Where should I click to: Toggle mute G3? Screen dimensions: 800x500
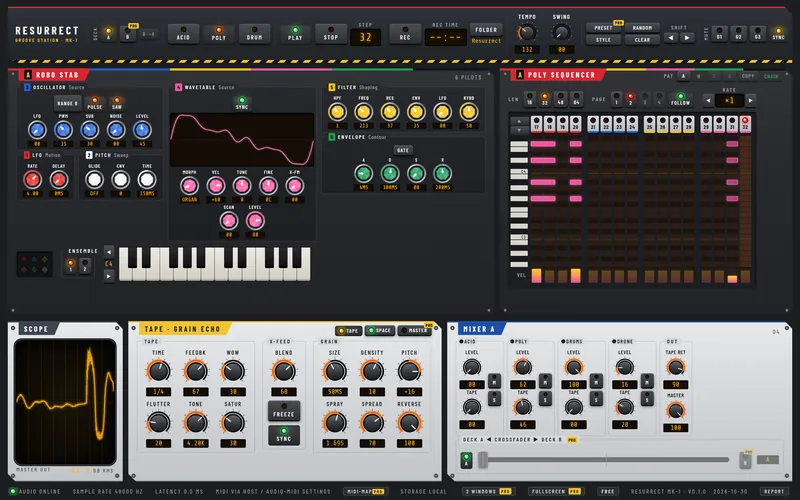pos(758,34)
